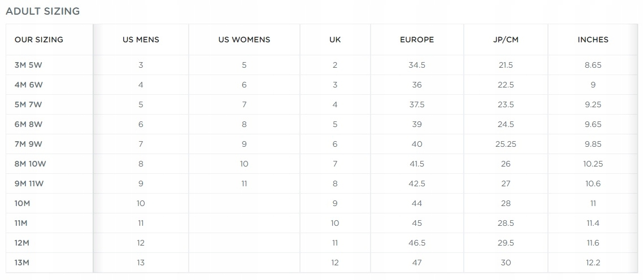Click the 28.5 JP/CM cell
The height and width of the screenshot is (280, 644).
click(506, 223)
